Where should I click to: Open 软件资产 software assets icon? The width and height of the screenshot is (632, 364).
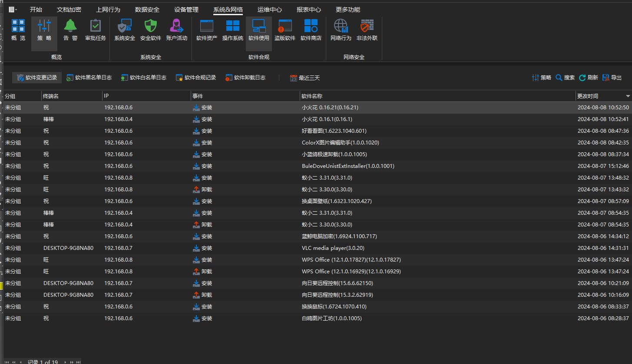(207, 30)
